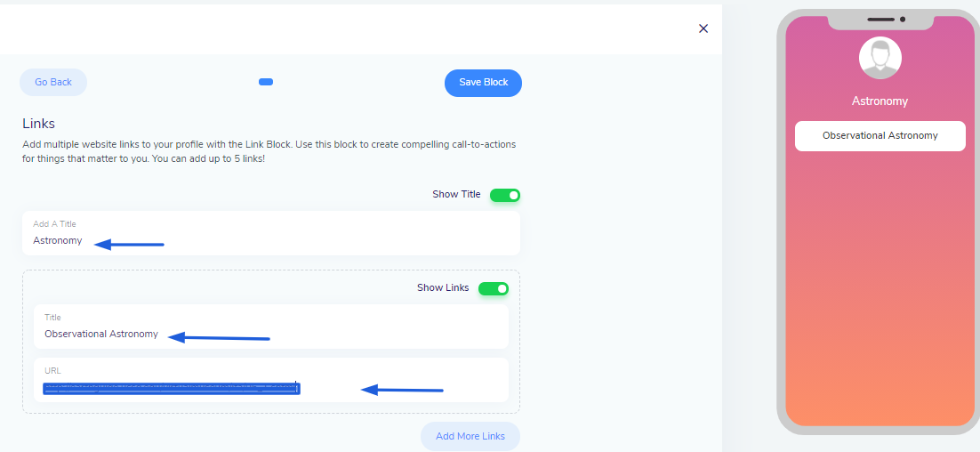980x452 pixels.
Task: Select the Astronomy heading in phone preview
Action: [x=880, y=101]
